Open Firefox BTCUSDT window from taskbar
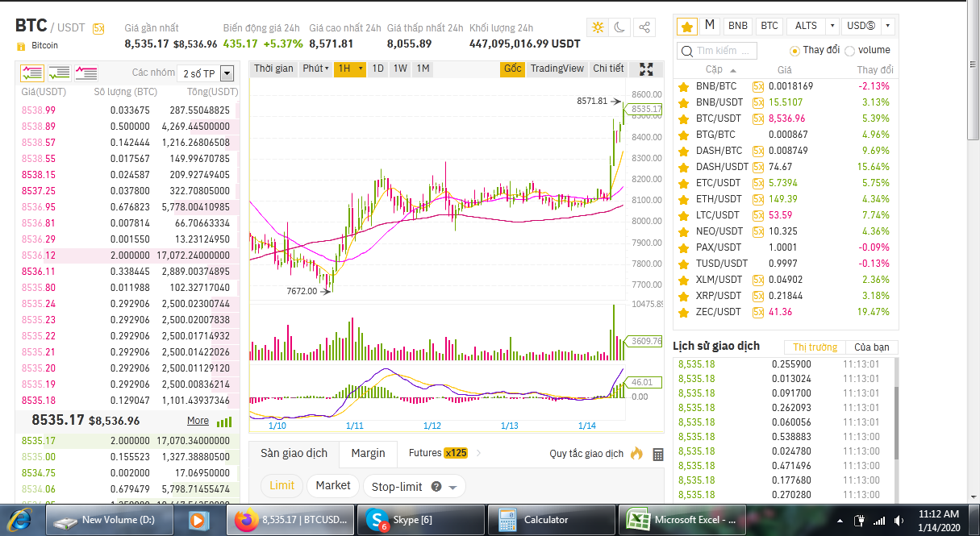Image resolution: width=980 pixels, height=536 pixels. (x=290, y=520)
